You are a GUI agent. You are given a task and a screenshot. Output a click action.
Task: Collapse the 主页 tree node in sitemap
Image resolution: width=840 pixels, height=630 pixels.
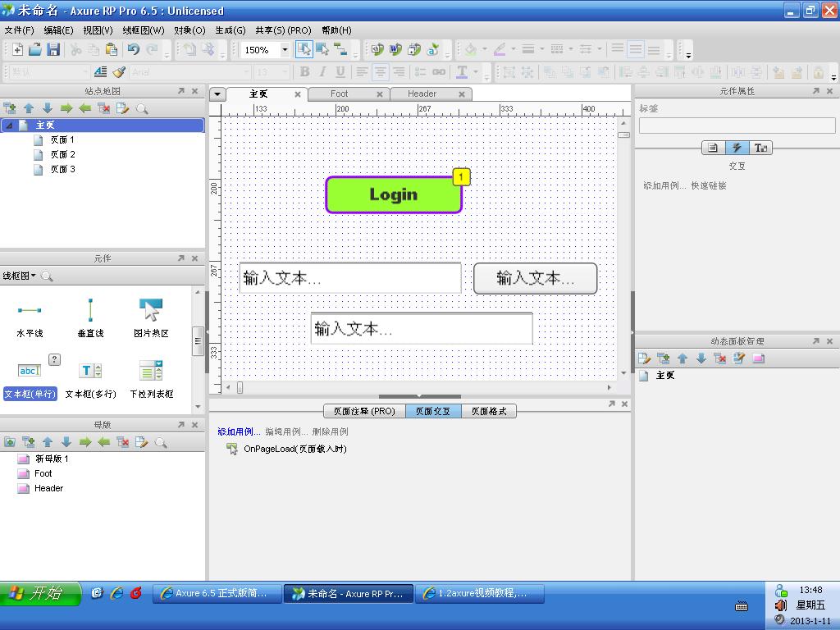[9, 126]
